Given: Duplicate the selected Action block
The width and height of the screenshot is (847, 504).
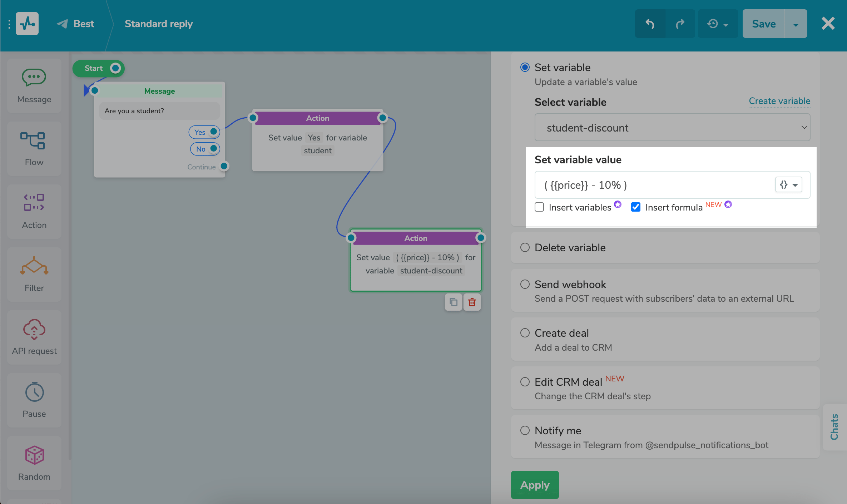Looking at the screenshot, I should click(453, 302).
